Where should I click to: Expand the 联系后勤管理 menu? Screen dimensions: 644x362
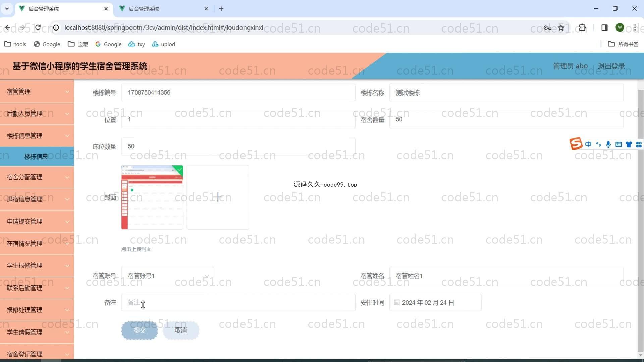pyautogui.click(x=37, y=288)
